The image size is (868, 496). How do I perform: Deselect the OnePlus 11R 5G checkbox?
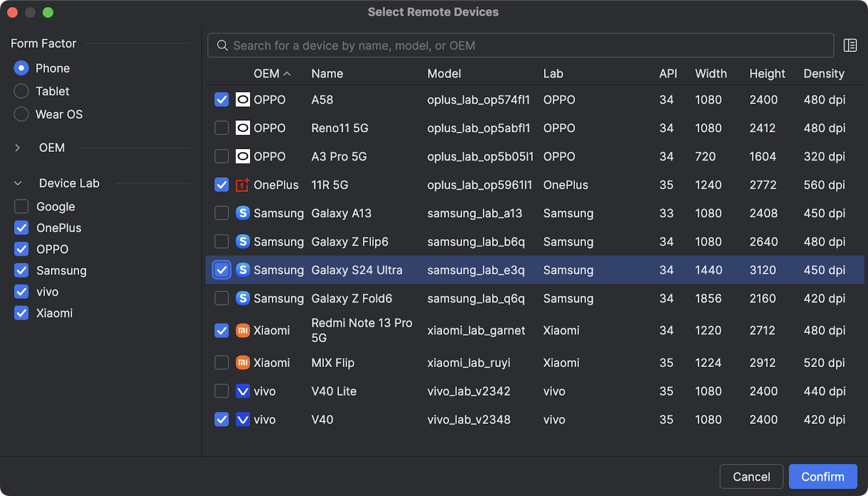tap(221, 185)
